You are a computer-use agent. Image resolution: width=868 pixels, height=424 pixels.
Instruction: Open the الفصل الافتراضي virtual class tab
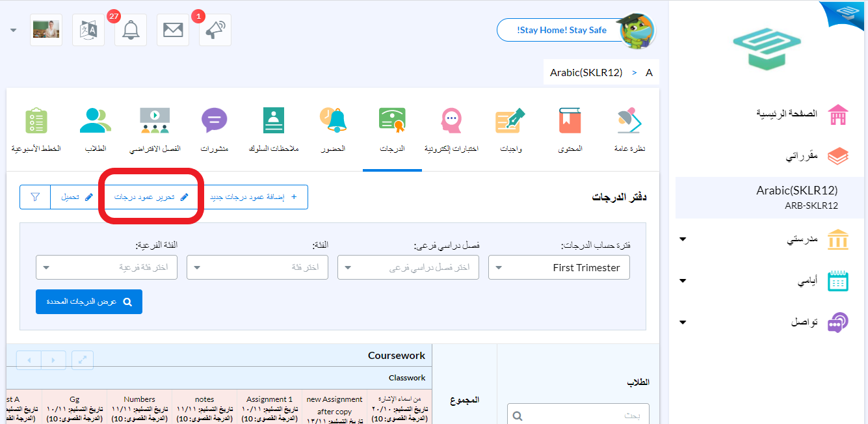(x=155, y=130)
